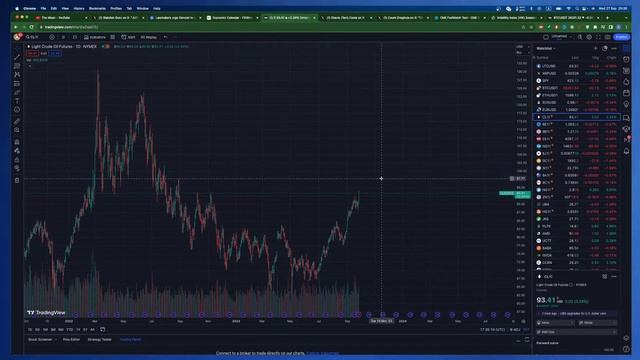The width and height of the screenshot is (640, 360).
Task: Click the quick search magnifier icon
Action: point(580,37)
